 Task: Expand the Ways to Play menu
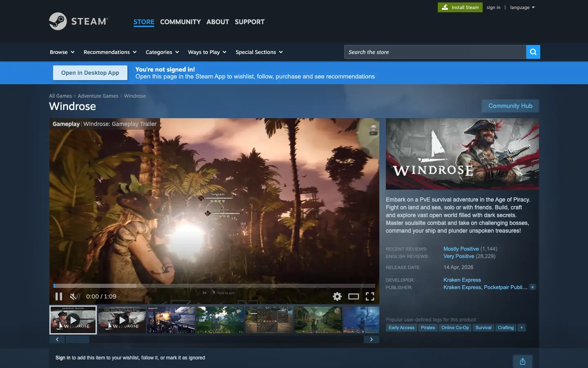pyautogui.click(x=207, y=52)
